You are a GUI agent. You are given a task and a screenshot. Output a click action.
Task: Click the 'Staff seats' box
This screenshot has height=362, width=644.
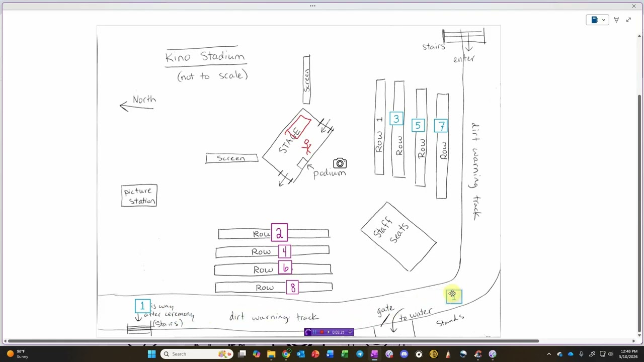tap(398, 236)
